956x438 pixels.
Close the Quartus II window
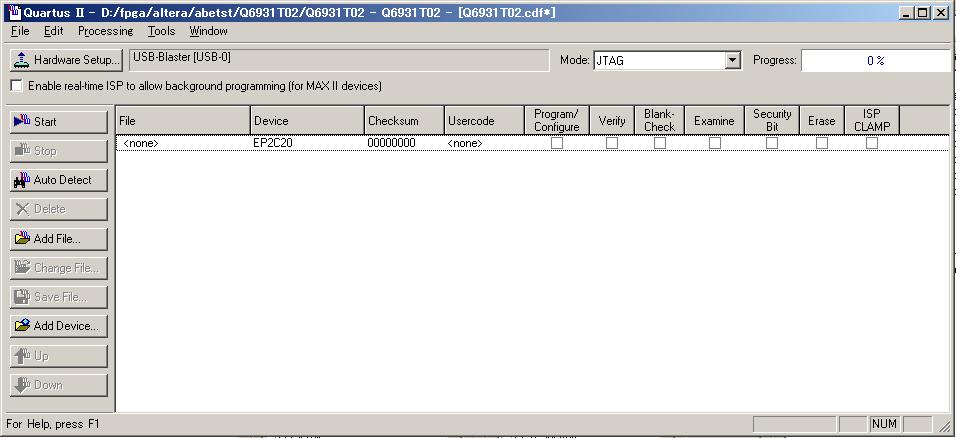coord(941,12)
